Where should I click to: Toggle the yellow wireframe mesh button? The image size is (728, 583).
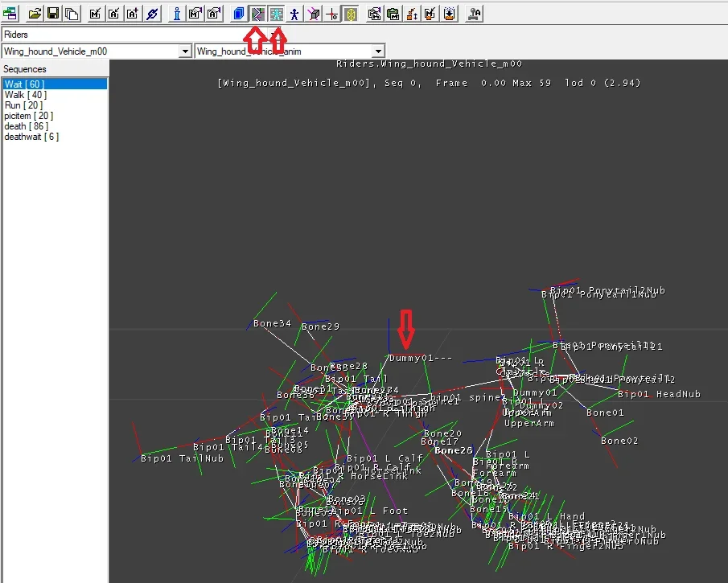(351, 14)
